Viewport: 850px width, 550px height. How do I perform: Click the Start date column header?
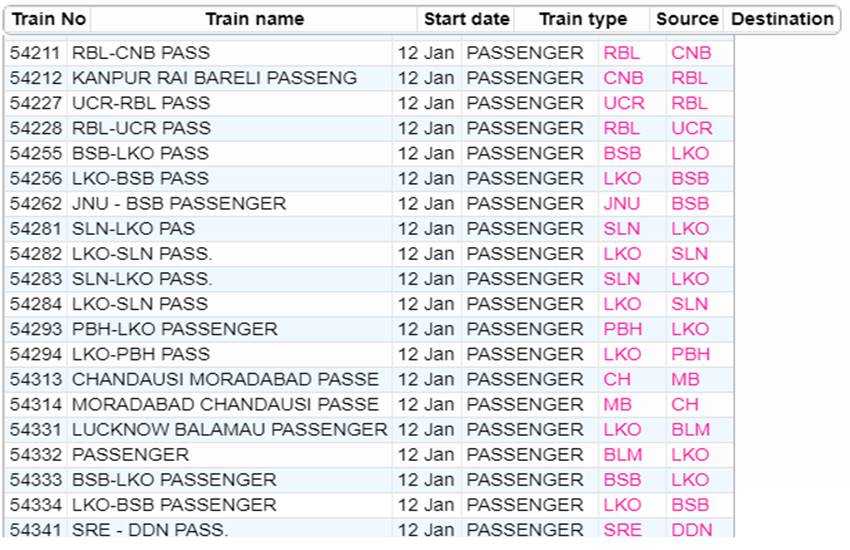tap(466, 19)
